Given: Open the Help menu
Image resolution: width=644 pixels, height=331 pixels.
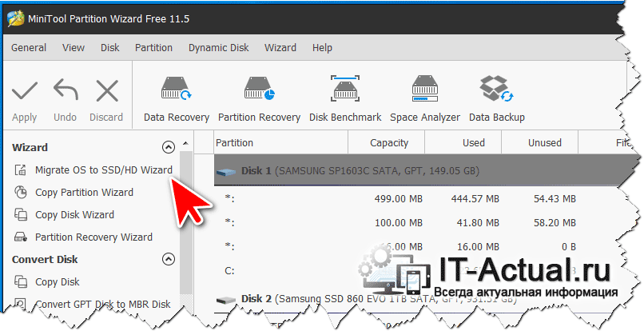Looking at the screenshot, I should pyautogui.click(x=322, y=48).
